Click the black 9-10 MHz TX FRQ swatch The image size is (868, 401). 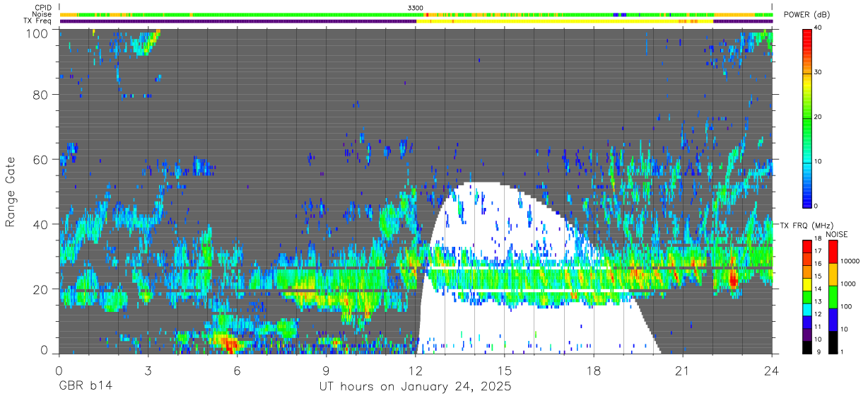[x=807, y=347]
